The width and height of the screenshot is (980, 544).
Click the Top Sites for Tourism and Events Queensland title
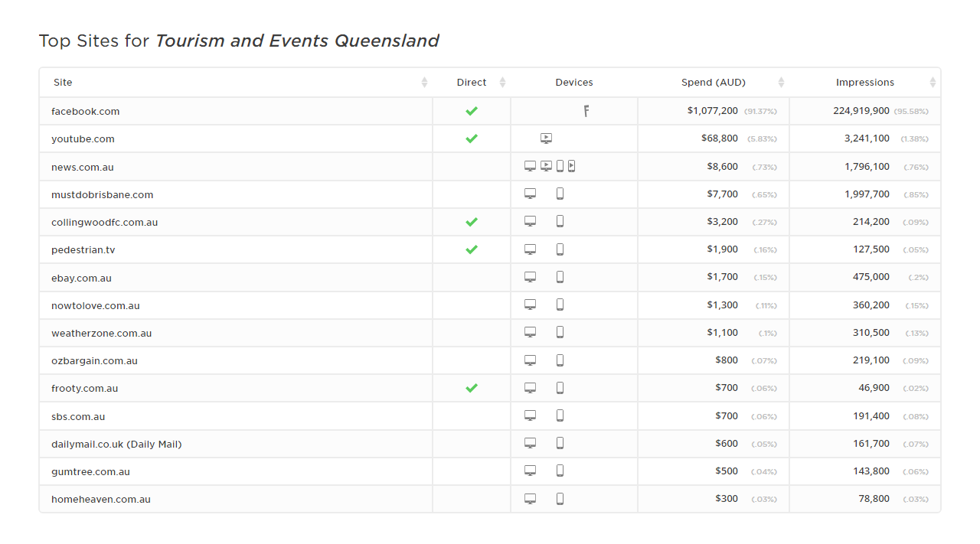click(239, 41)
